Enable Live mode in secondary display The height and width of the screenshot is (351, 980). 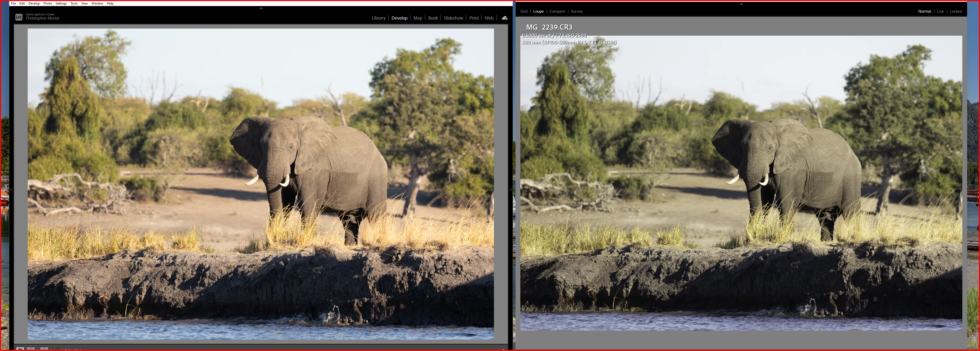[x=940, y=11]
